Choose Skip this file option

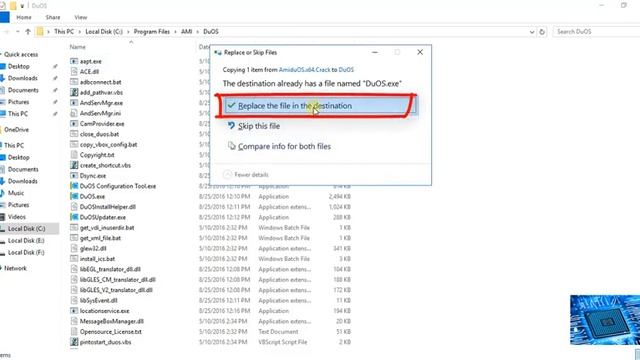coord(253,126)
